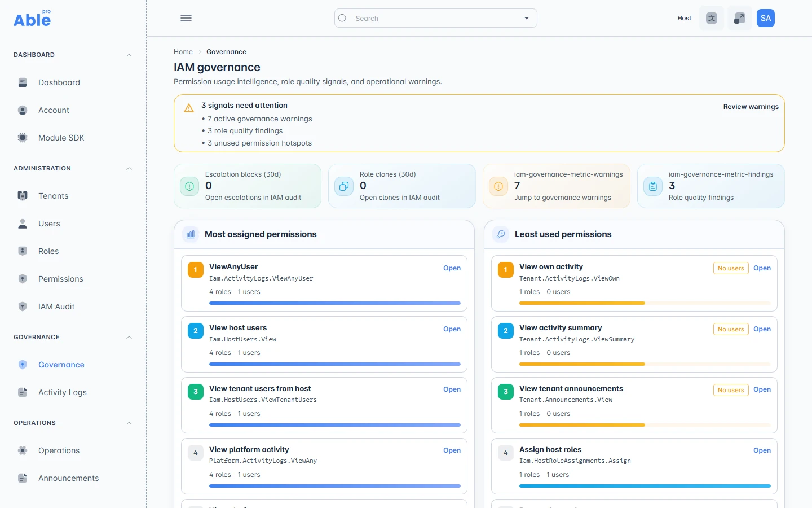Open the ViewAnyUser permission
Screen dimensions: 812x508
[452, 268]
